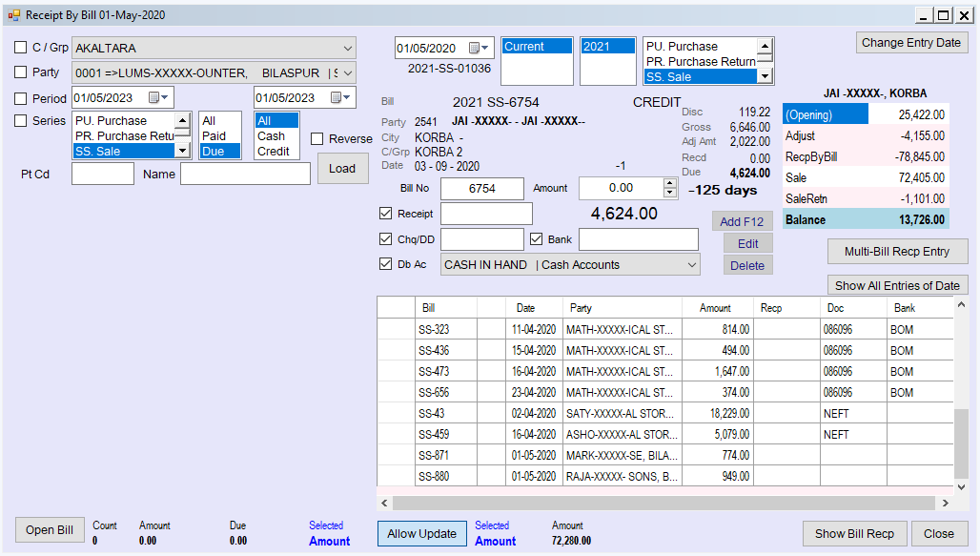The height and width of the screenshot is (556, 980).
Task: Click Amount spinner up arrow
Action: coord(670,183)
